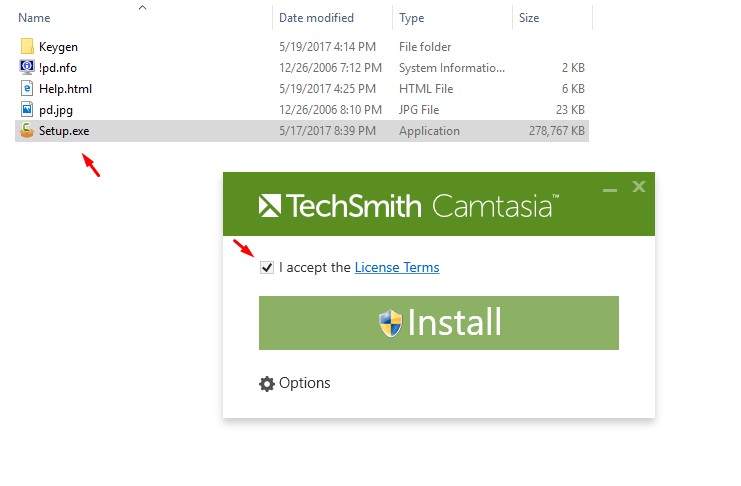741x486 pixels.
Task: Click the 'I accept the' label text
Action: (315, 268)
